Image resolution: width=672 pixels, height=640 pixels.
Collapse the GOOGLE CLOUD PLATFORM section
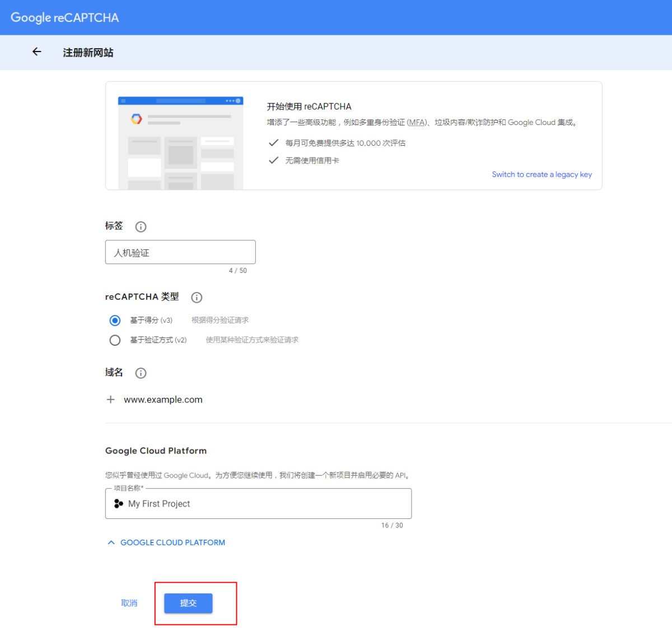pyautogui.click(x=166, y=542)
